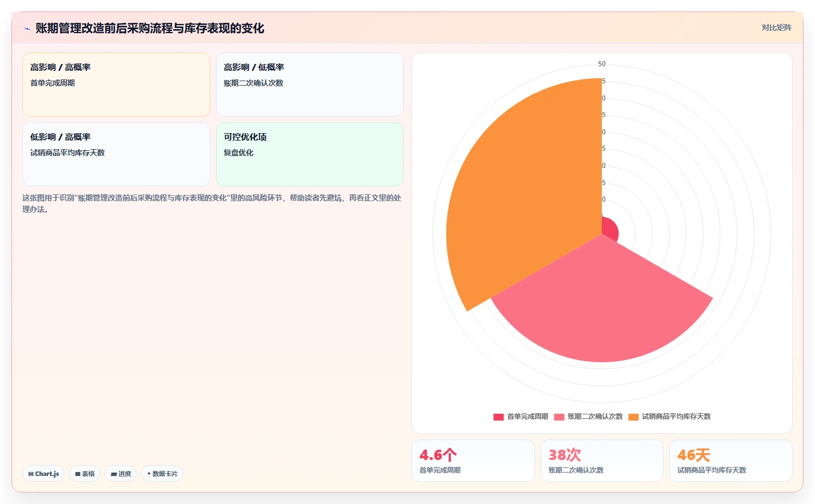Toggle 账期二次确认次数 legend color swatch
This screenshot has width=815, height=504.
tap(559, 417)
